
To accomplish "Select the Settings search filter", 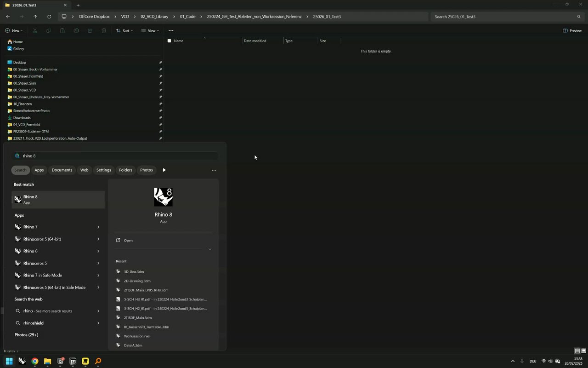I will pyautogui.click(x=103, y=170).
